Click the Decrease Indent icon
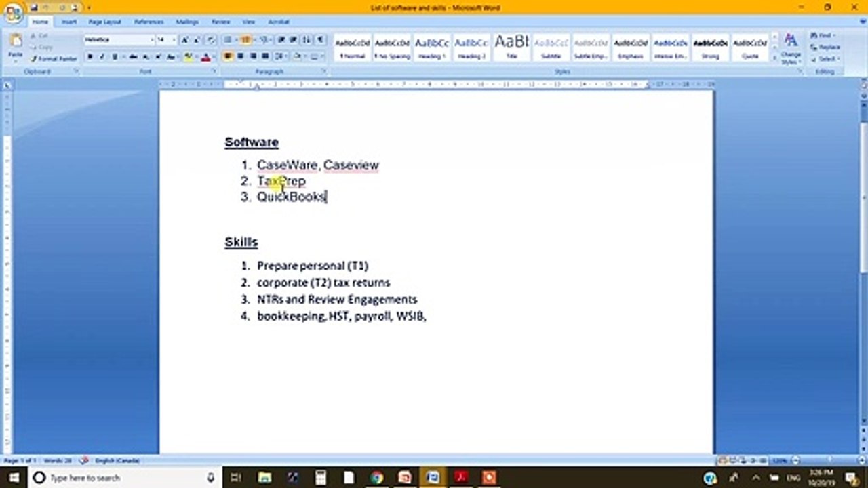This screenshot has height=488, width=868. point(281,39)
